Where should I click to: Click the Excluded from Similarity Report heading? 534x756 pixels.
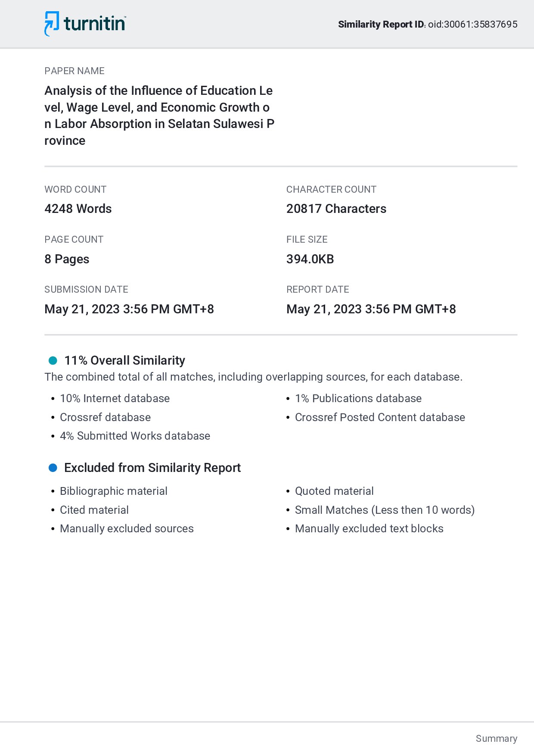click(152, 468)
